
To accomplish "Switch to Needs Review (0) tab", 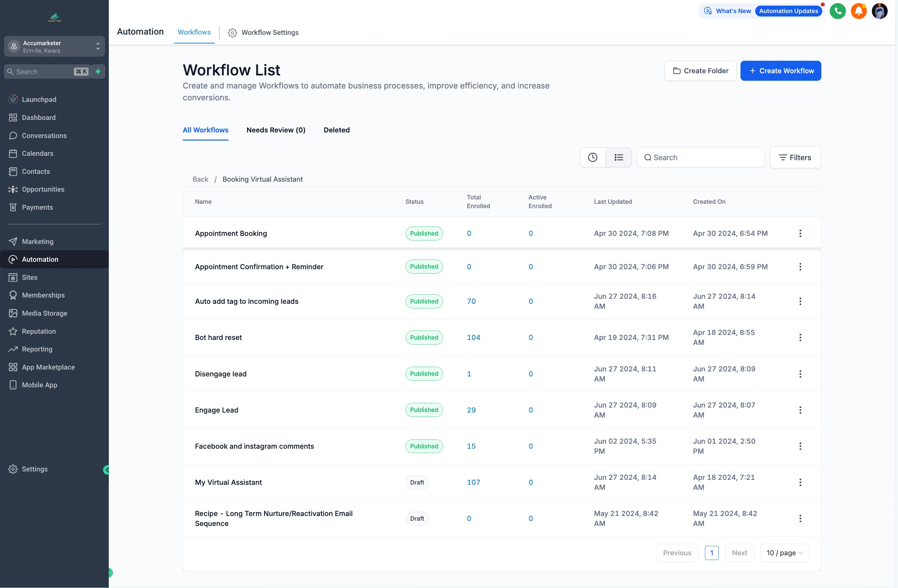I will (x=276, y=130).
